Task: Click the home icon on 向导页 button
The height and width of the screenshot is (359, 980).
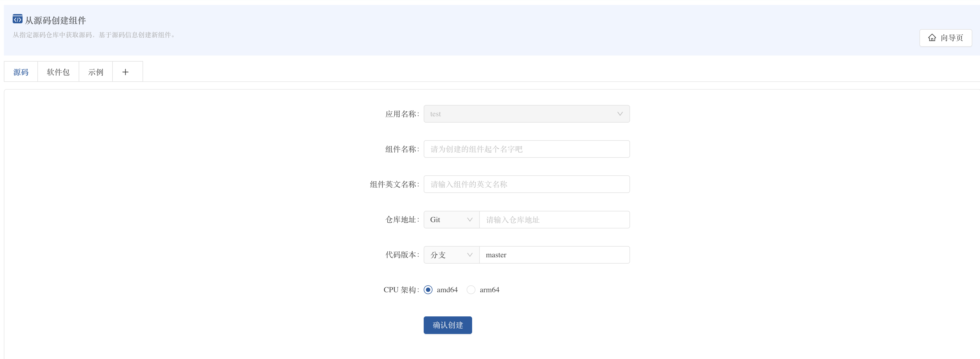Action: (x=932, y=38)
